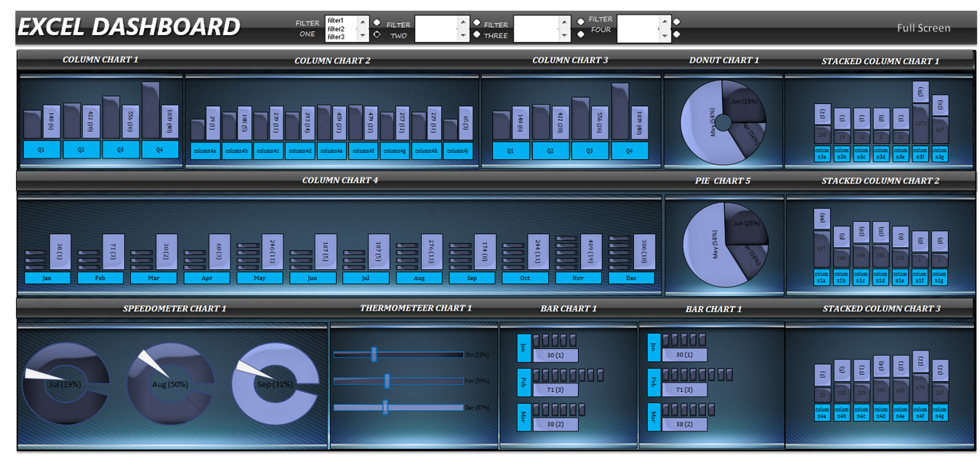Click the Dec label in Column Chart 4
Viewport: 980px width, 456px height.
(x=631, y=278)
